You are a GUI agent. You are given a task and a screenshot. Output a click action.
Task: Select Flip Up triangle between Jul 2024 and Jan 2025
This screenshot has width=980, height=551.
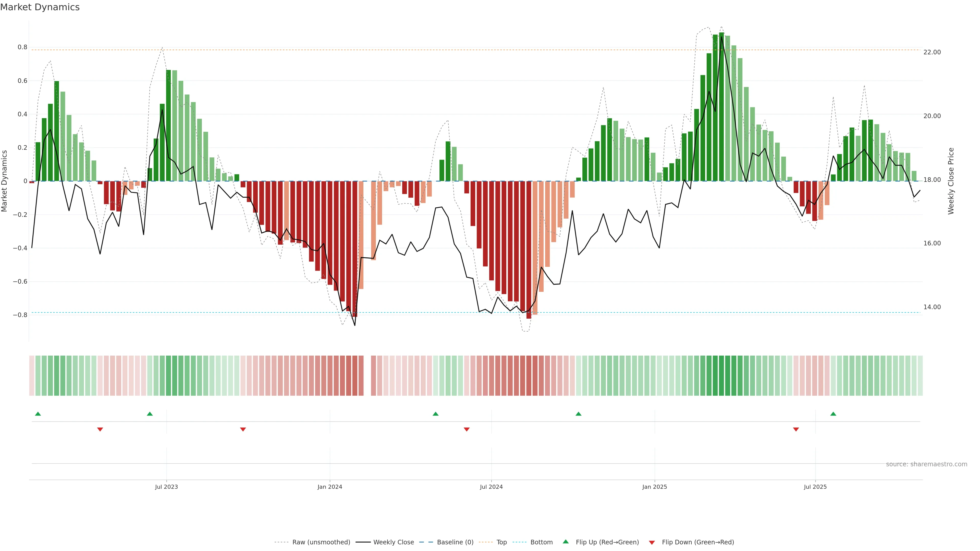[x=578, y=414]
